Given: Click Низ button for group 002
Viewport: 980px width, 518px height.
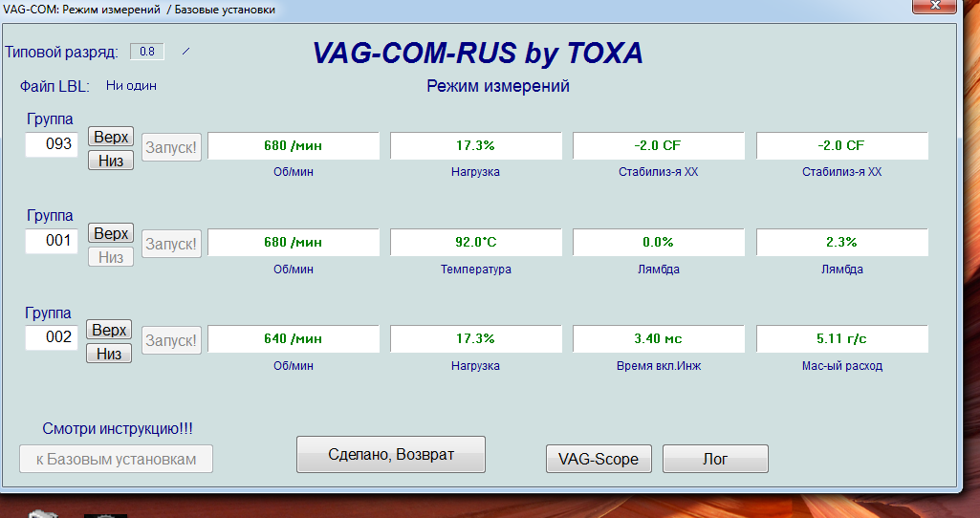Looking at the screenshot, I should coord(111,354).
